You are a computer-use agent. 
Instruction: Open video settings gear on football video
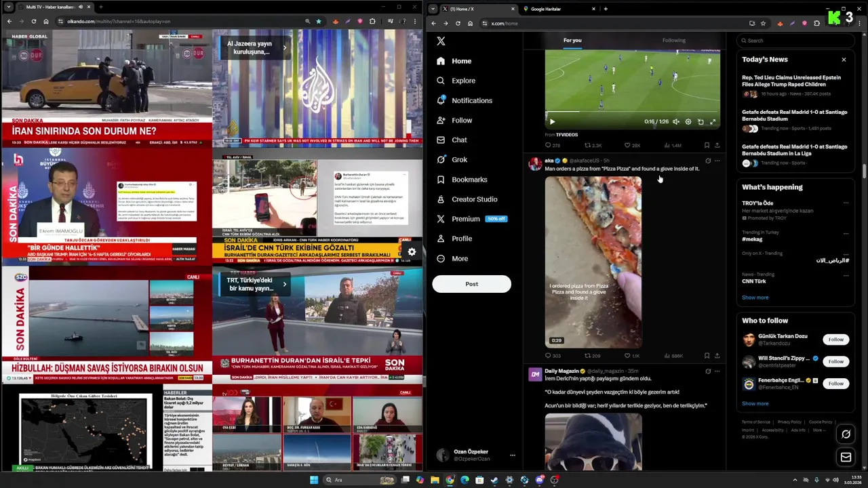click(688, 122)
